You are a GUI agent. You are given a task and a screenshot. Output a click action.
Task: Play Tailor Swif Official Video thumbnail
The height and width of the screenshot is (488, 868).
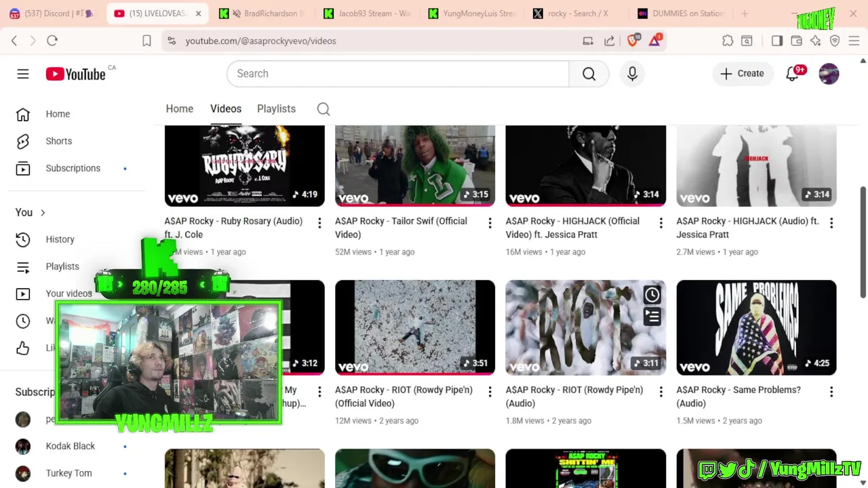coord(415,166)
